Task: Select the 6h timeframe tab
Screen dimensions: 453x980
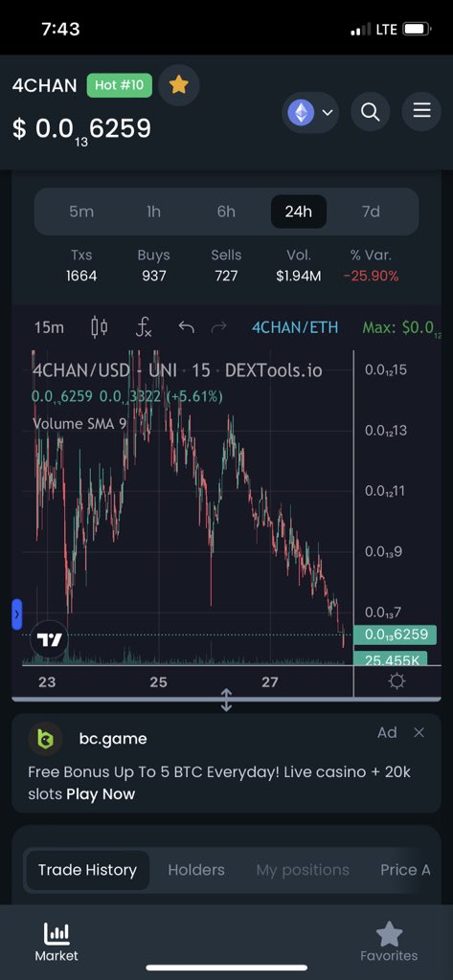Action: (226, 212)
